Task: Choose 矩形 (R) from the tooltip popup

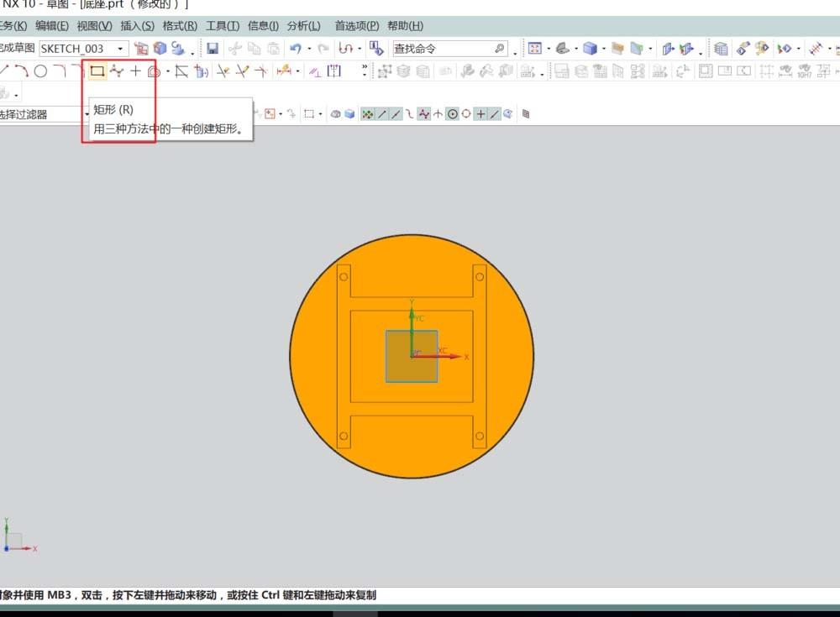Action: tap(115, 110)
